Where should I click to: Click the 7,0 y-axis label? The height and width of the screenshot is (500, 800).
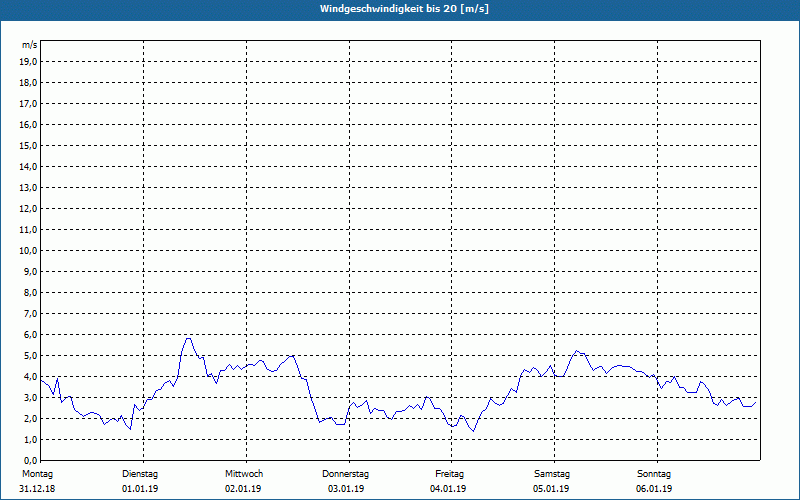click(x=30, y=313)
